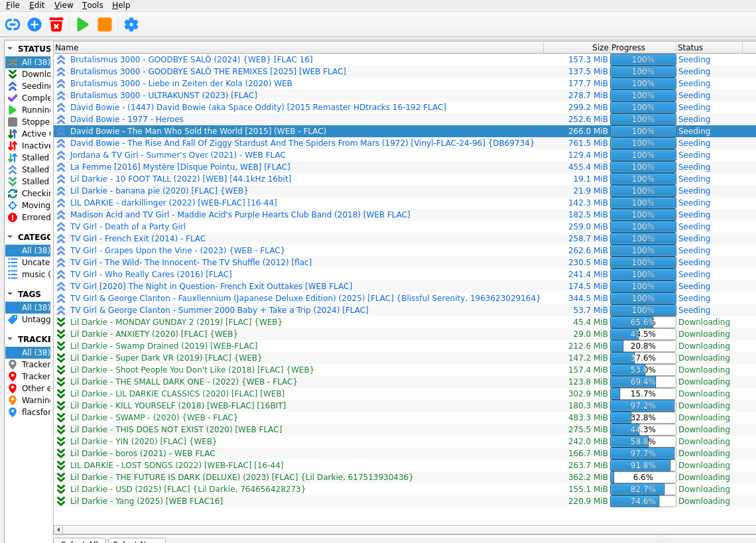Viewport: 756px width, 543px height.
Task: Click size 19.1 MiB of 10 FOOT TALL torrent
Action: tap(590, 179)
